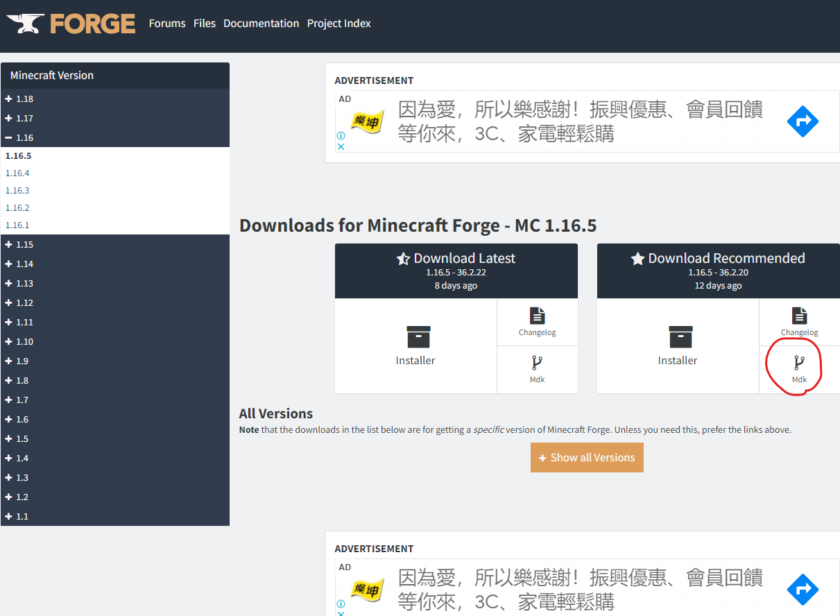Download the Recommended Mdk fork icon
Viewport: 840px width, 616px height.
[x=799, y=363]
